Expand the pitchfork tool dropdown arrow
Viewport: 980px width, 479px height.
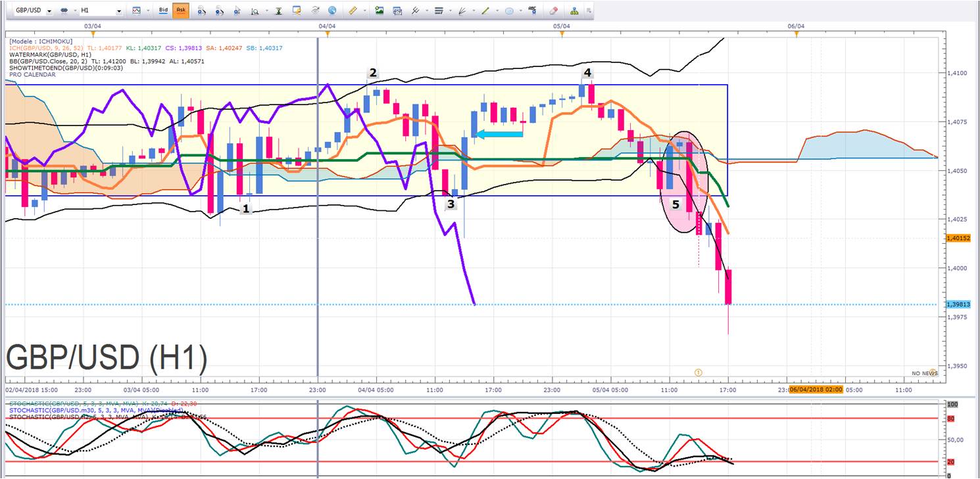click(x=428, y=11)
